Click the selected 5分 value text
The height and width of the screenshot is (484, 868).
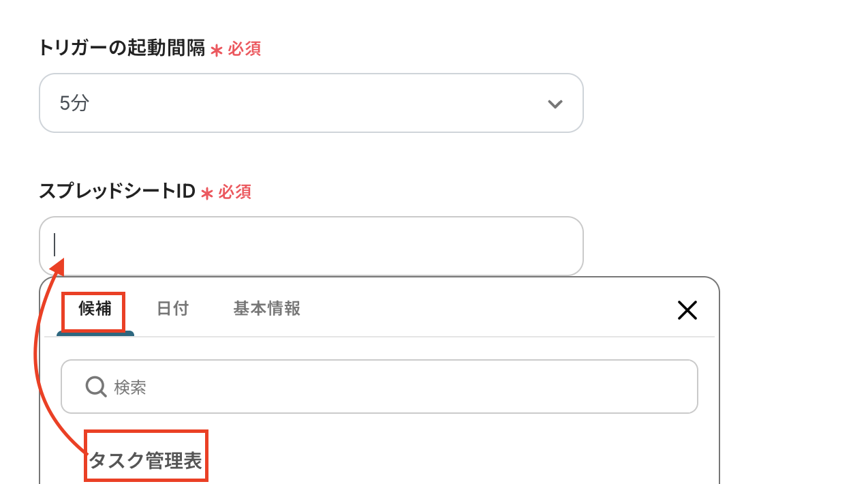pos(74,104)
